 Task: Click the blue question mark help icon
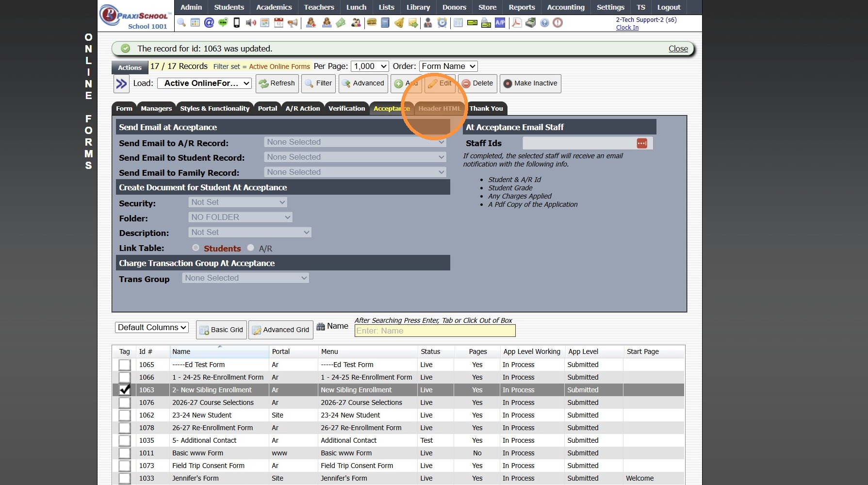point(544,22)
